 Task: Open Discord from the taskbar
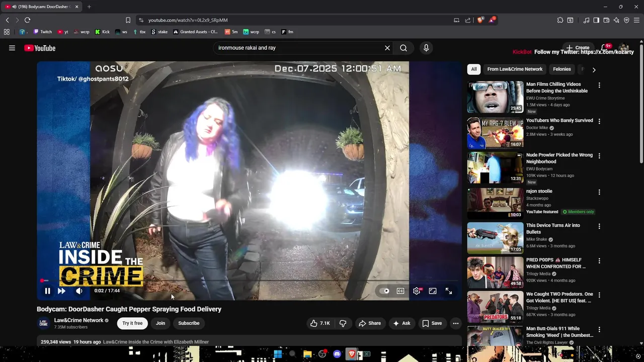click(337, 354)
